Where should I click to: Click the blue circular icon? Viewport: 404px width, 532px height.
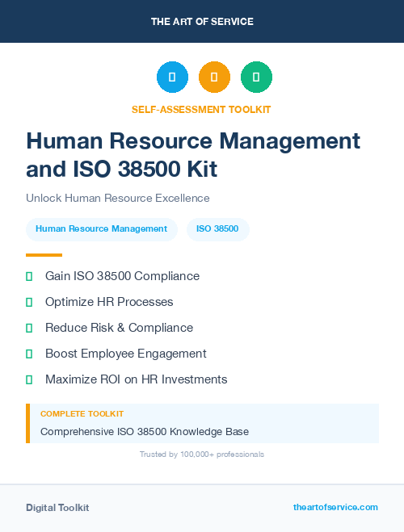(172, 77)
